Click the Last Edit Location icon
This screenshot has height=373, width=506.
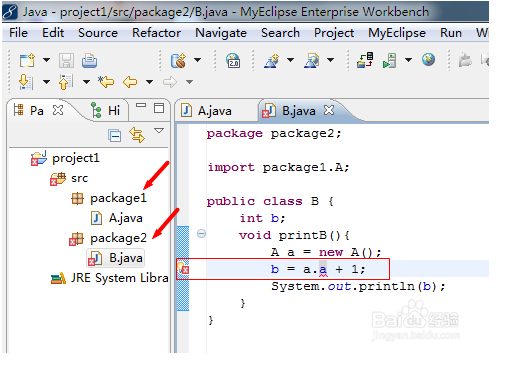click(106, 82)
